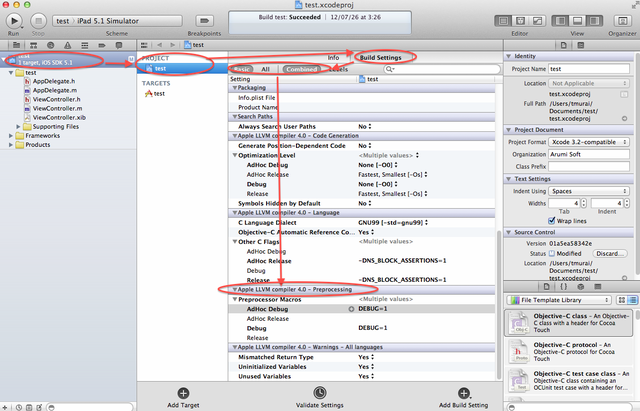Click the Stop button in the toolbar
The image size is (640, 411).
tap(38, 20)
